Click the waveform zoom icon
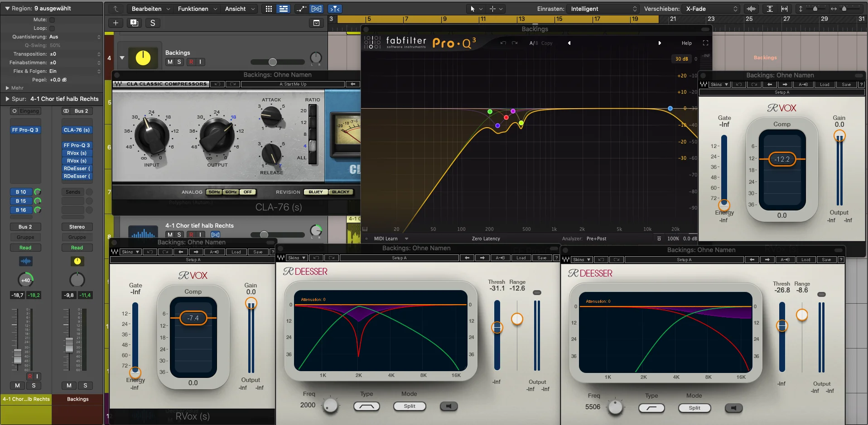This screenshot has width=868, height=425. 751,9
